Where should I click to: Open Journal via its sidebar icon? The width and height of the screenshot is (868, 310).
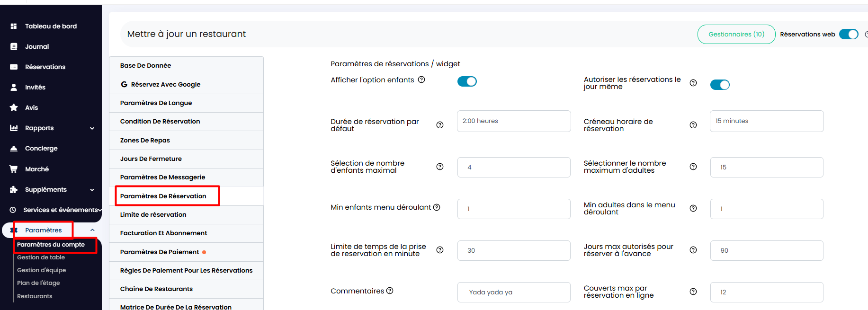coord(14,46)
